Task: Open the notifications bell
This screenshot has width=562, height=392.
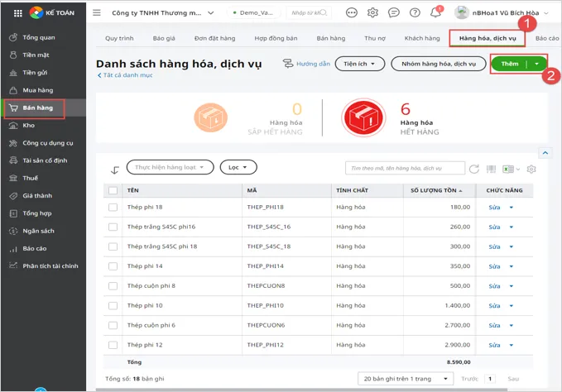Action: pyautogui.click(x=435, y=12)
